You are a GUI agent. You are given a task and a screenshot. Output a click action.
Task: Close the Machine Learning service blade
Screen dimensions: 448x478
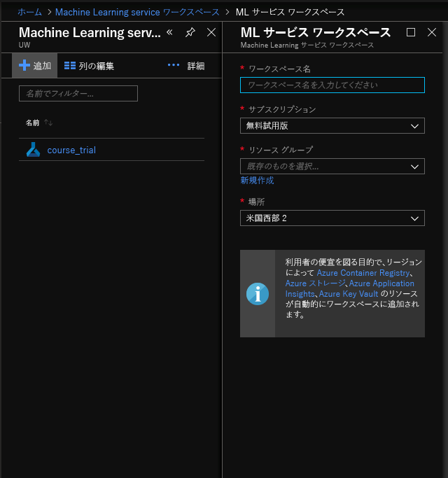click(211, 32)
